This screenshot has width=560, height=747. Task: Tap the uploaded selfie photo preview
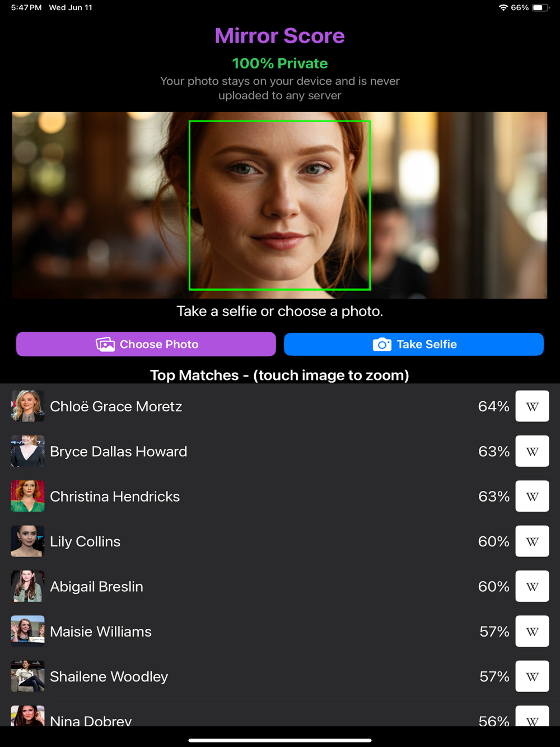point(279,205)
